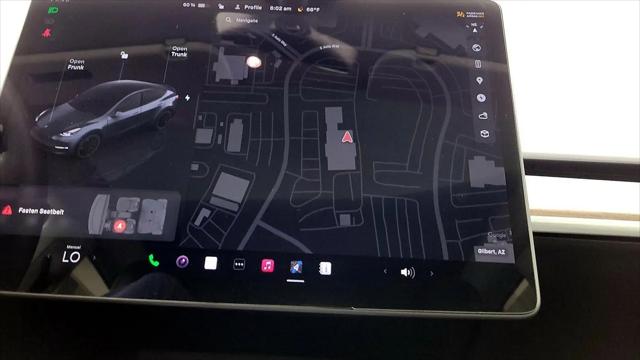Open the pink Music app
This screenshot has width=640, height=360.
pos(267,266)
